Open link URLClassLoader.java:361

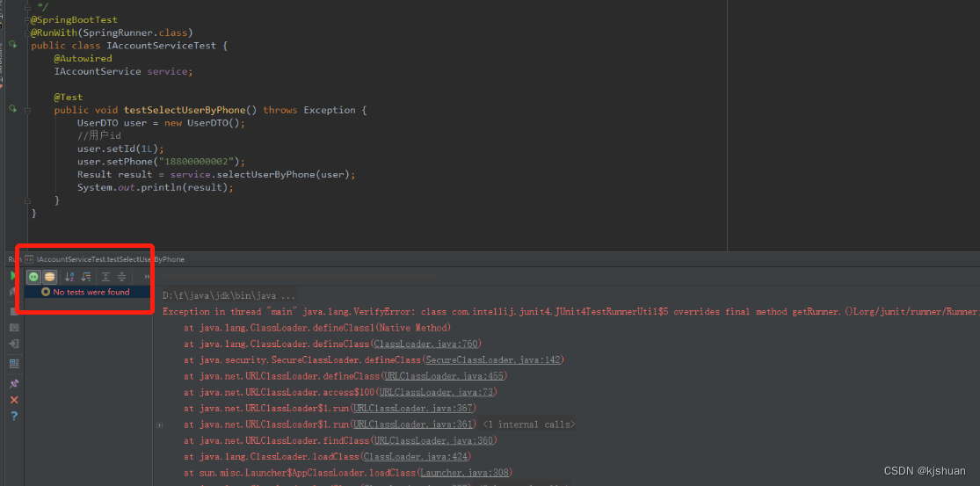(x=413, y=424)
